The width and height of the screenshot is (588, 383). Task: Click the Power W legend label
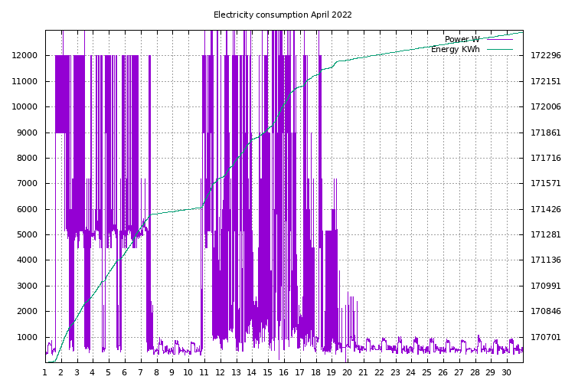click(x=462, y=39)
